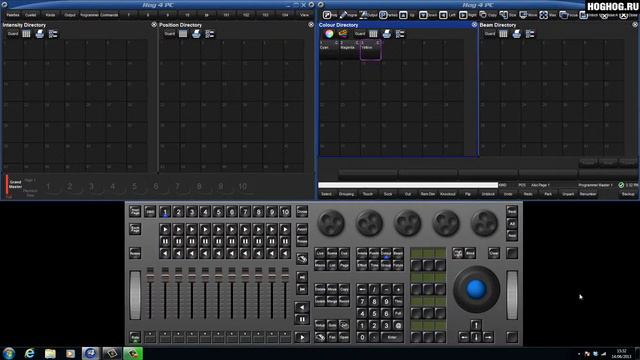Viewport: 640px width, 360px height.
Task: Click the print icon in Intensity Directory
Action: 40,34
